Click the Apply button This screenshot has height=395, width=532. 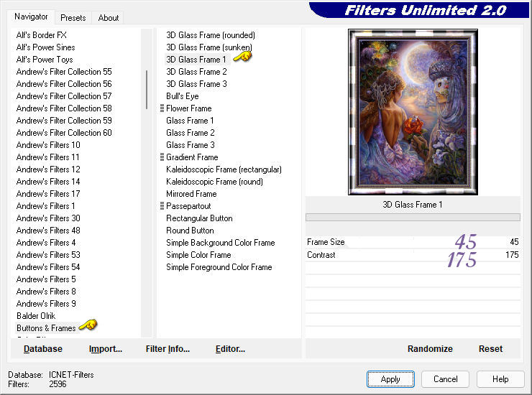[x=390, y=379]
